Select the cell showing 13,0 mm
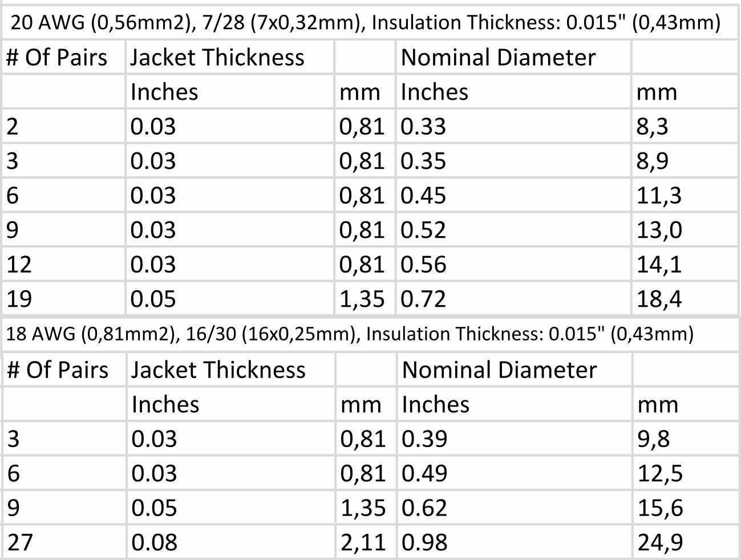 coord(686,230)
